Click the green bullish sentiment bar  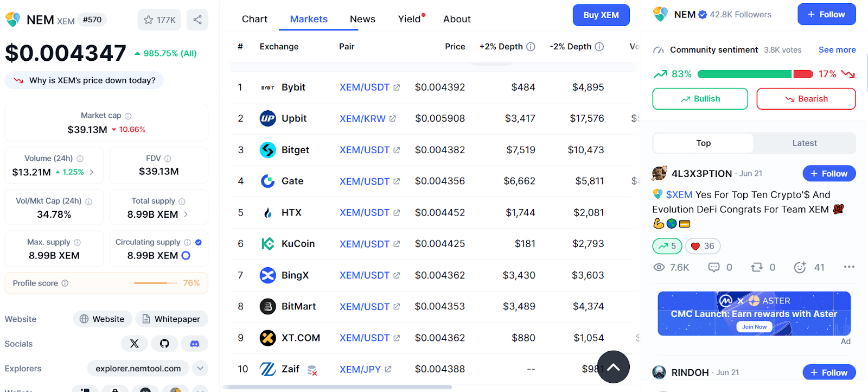(744, 74)
